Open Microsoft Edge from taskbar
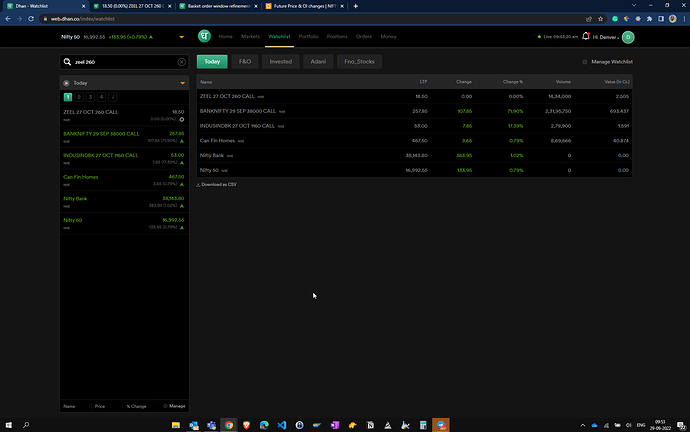The image size is (690, 432). [x=264, y=425]
